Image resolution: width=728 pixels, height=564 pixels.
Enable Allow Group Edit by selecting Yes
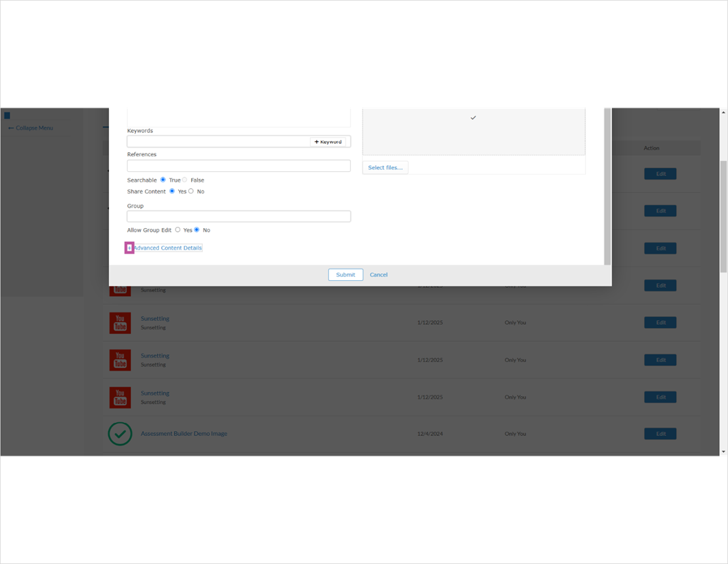tap(178, 230)
